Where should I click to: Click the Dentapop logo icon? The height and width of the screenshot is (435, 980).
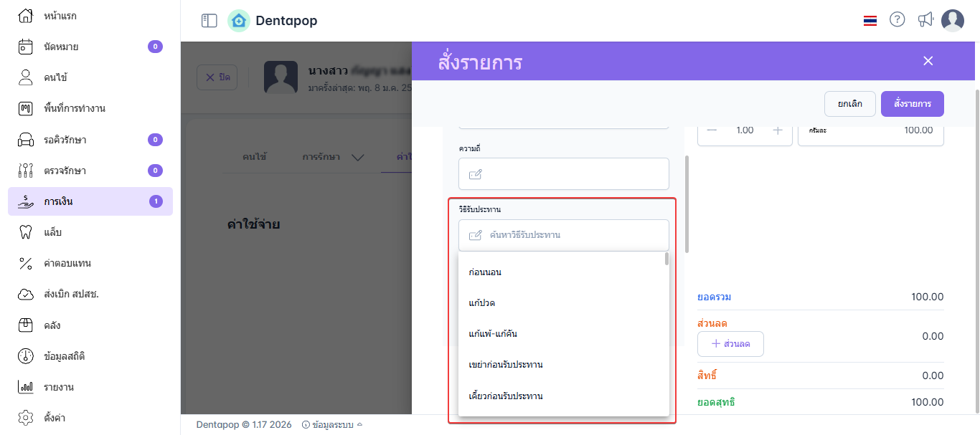239,21
